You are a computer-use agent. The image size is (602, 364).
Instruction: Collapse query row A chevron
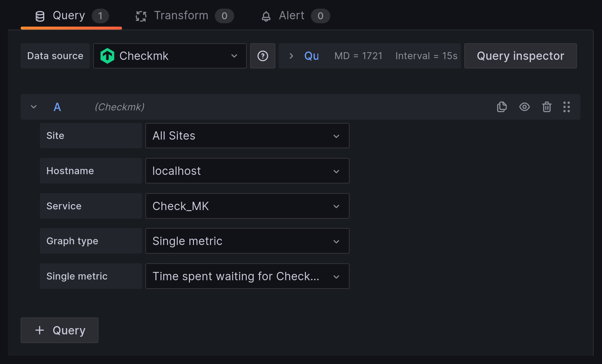coord(34,107)
